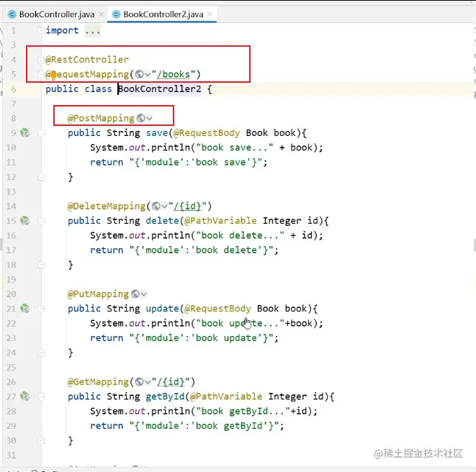Click the folded import ellipsis
The image size is (476, 472).
[x=92, y=31]
